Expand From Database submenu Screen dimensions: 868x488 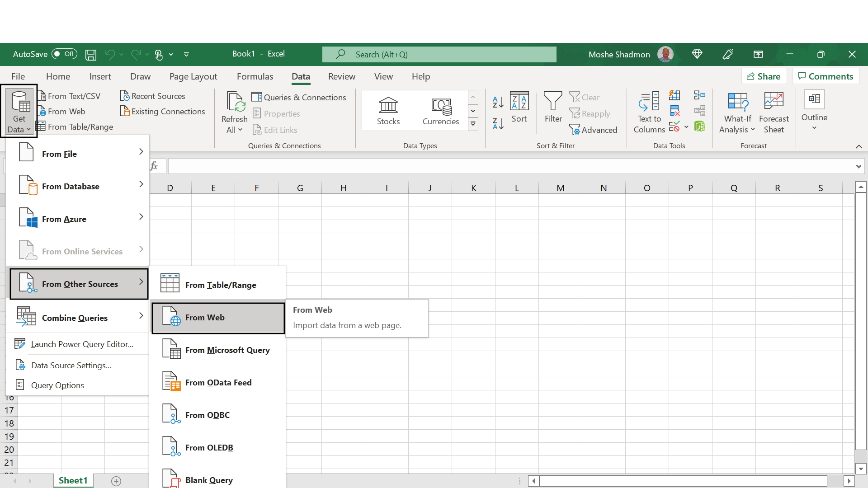79,186
